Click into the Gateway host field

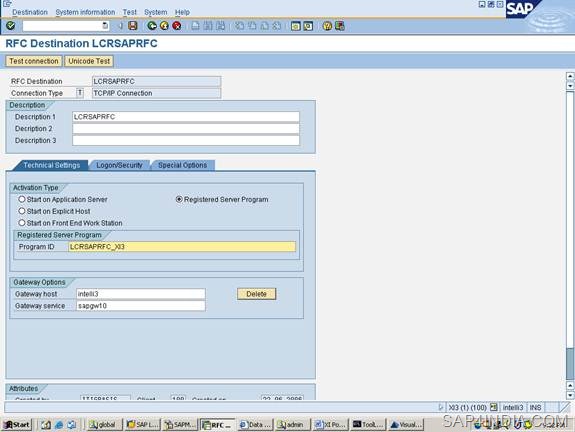click(x=141, y=294)
